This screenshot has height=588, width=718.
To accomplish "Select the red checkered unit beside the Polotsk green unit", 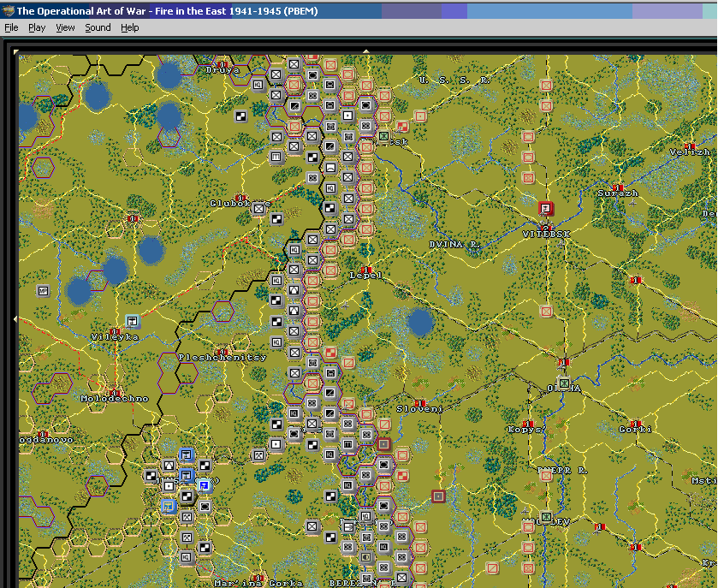I will pos(402,127).
